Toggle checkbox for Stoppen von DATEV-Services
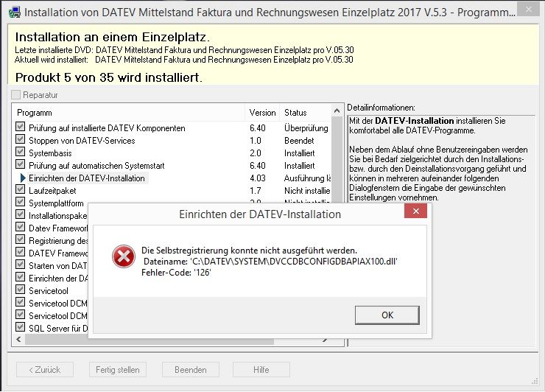The width and height of the screenshot is (545, 392). pyautogui.click(x=21, y=141)
